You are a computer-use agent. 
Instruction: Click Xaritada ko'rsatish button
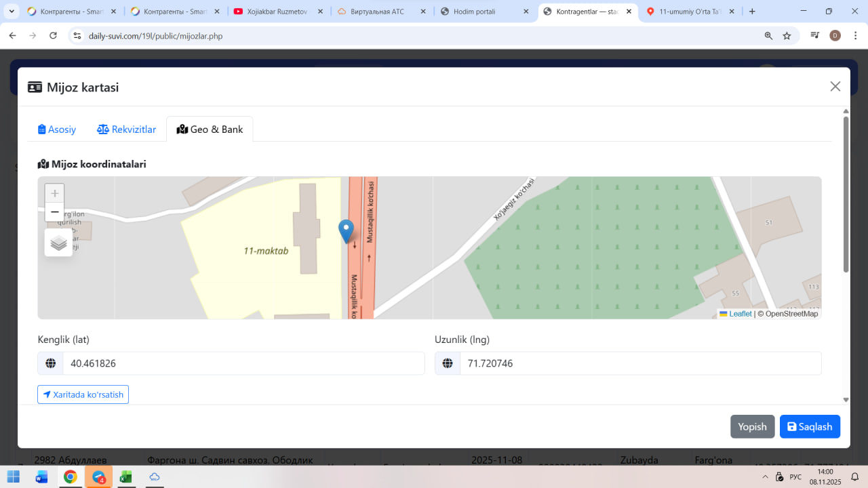pos(83,394)
